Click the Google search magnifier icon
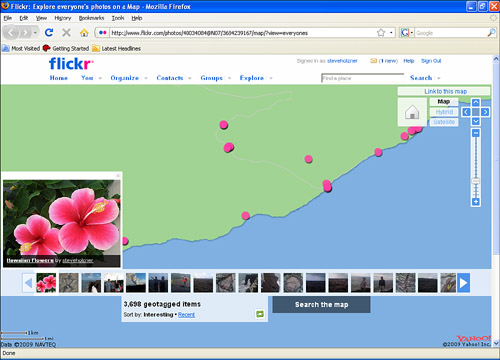 (491, 33)
